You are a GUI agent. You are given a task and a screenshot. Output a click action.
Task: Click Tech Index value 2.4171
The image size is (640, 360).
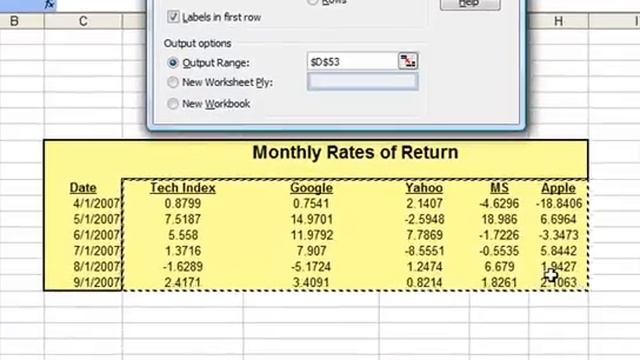[x=183, y=282]
